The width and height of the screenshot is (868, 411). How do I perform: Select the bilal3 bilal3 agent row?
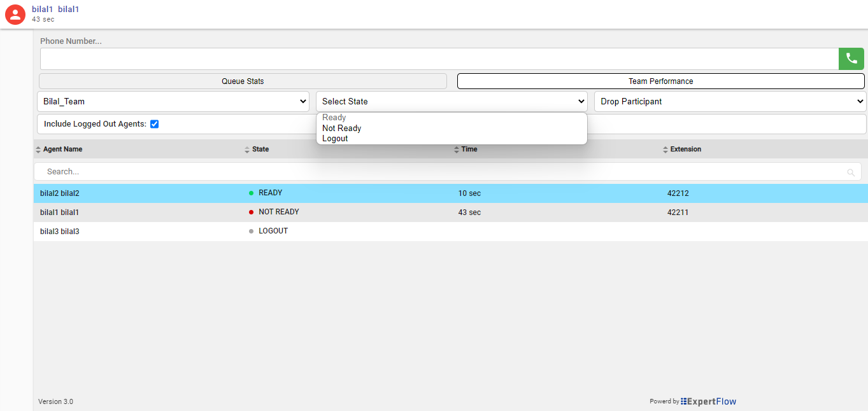pyautogui.click(x=60, y=232)
